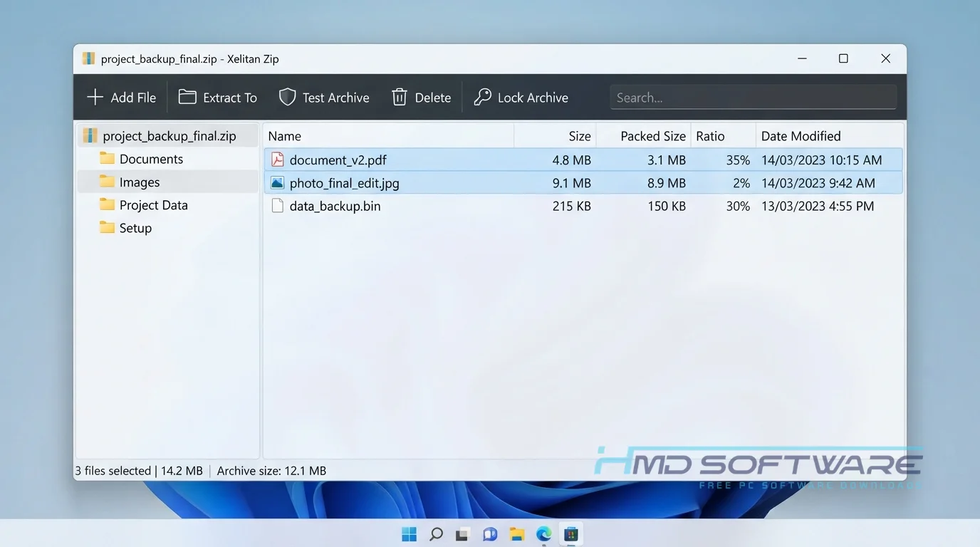Image resolution: width=980 pixels, height=547 pixels.
Task: Close the Xelitan Zip window
Action: (x=885, y=58)
